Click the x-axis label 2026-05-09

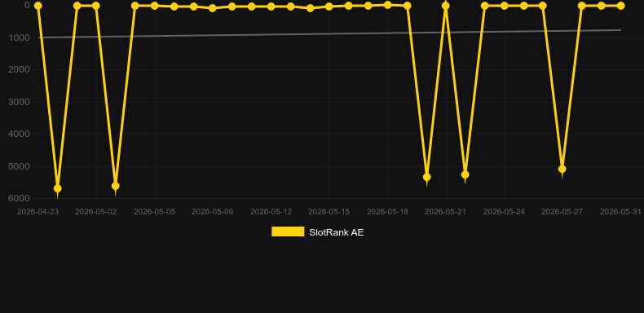pyautogui.click(x=212, y=212)
